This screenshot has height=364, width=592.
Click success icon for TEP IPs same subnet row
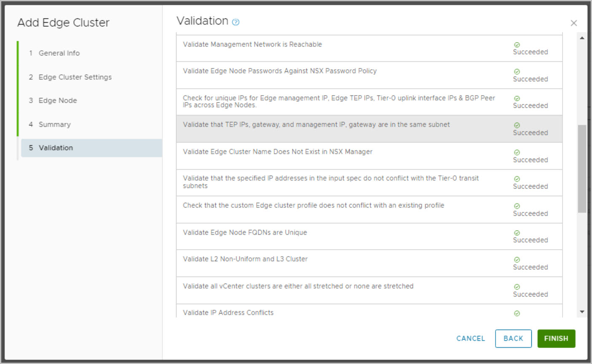[517, 125]
